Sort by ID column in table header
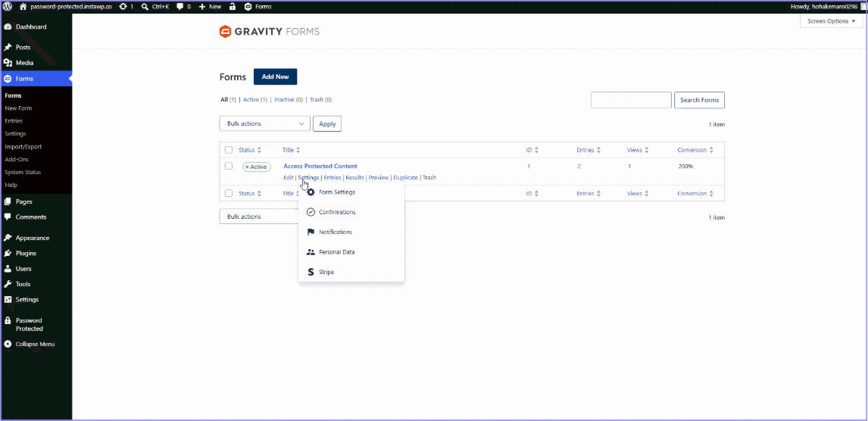This screenshot has width=868, height=421. tap(532, 150)
